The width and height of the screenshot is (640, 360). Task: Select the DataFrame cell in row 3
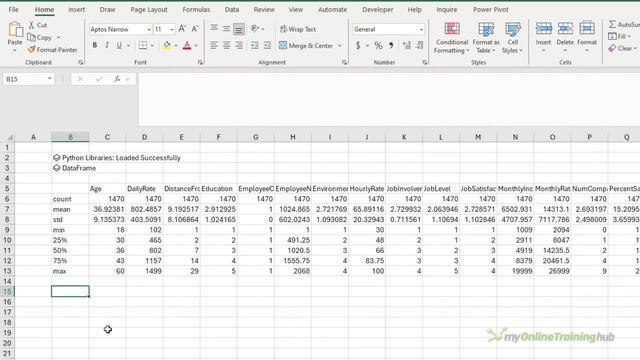click(x=70, y=168)
